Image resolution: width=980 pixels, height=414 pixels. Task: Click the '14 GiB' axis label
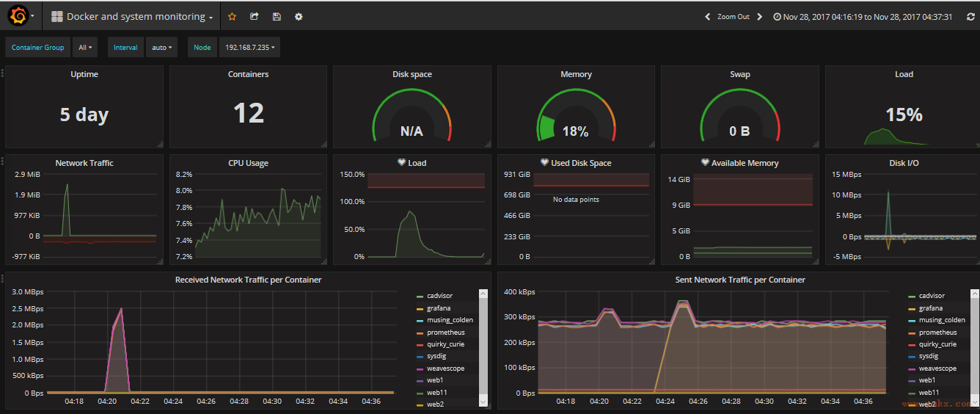[679, 179]
